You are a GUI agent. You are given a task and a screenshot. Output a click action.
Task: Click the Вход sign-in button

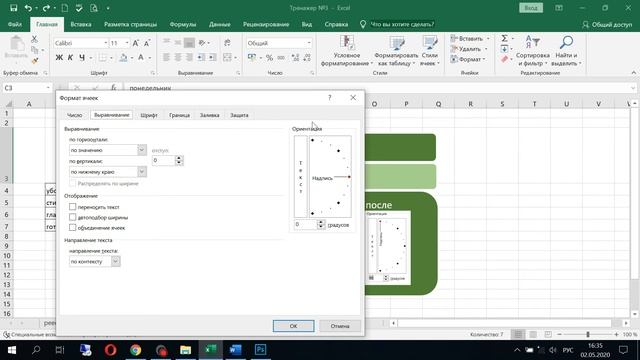pyautogui.click(x=531, y=8)
